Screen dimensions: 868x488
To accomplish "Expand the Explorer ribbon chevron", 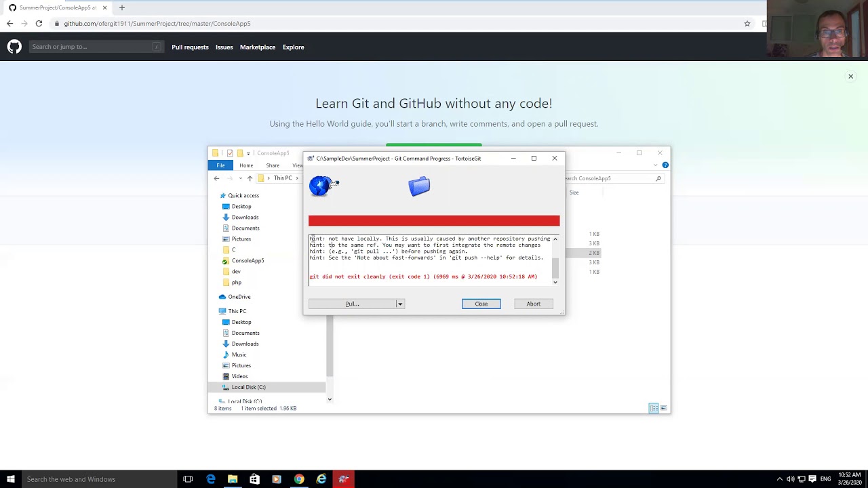I will (656, 165).
